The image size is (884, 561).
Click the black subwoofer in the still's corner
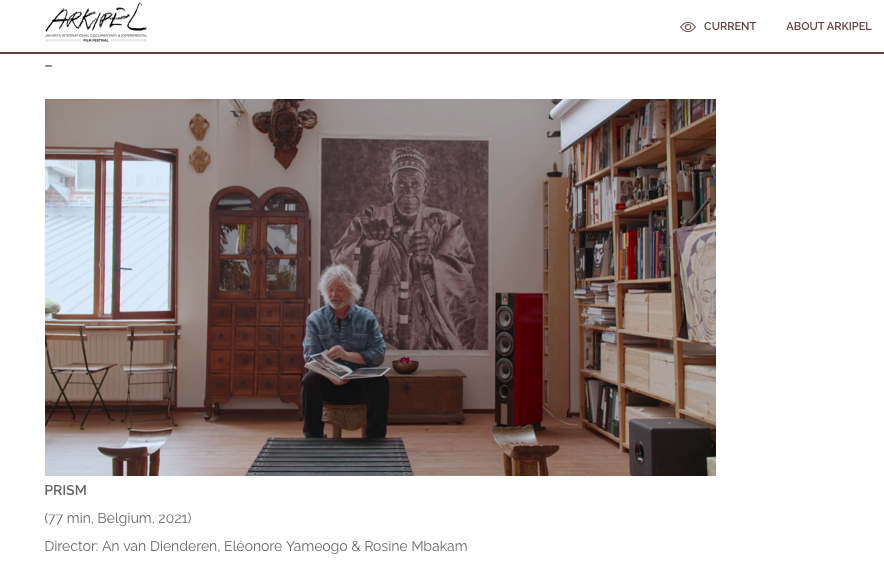click(x=669, y=447)
